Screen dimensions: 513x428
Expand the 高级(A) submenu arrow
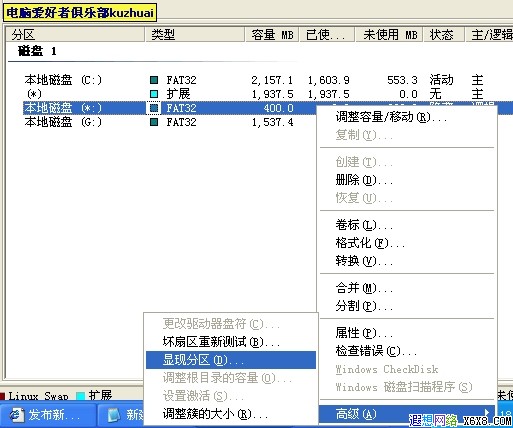(486, 413)
